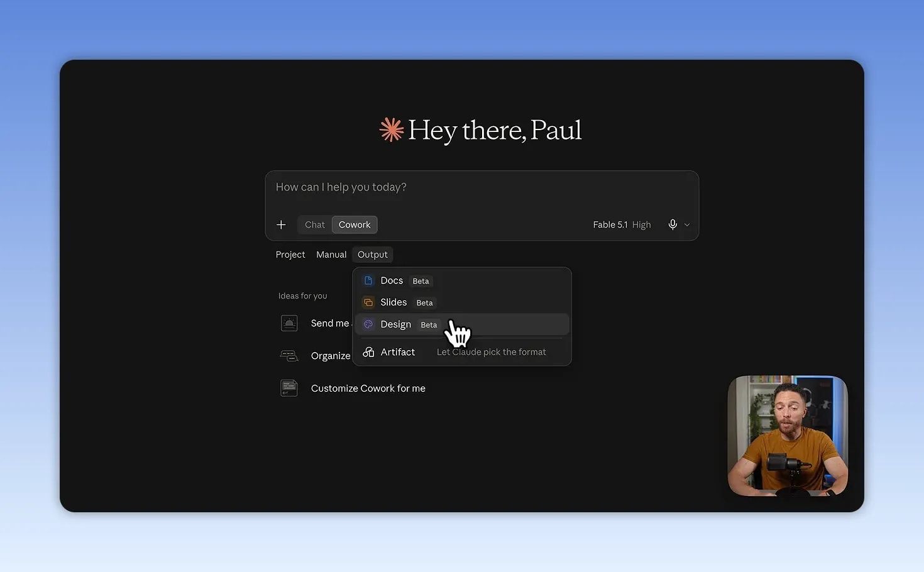Open the Fable 5.1 model selector

[610, 224]
